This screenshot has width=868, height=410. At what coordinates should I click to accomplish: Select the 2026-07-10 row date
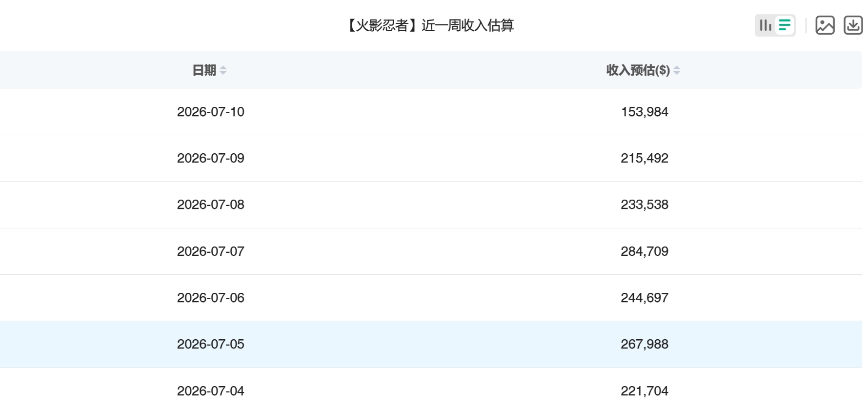tap(211, 112)
